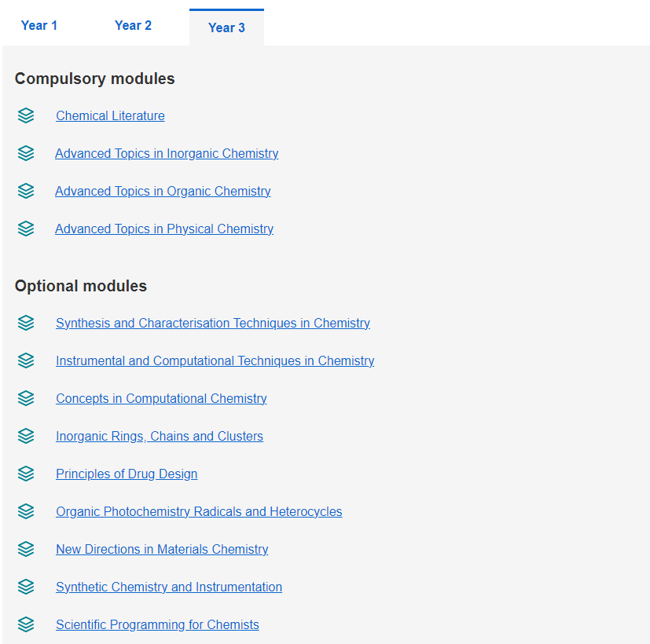The image size is (650, 644).
Task: Open Synthetic Chemistry and Instrumentation link
Action: click(169, 587)
